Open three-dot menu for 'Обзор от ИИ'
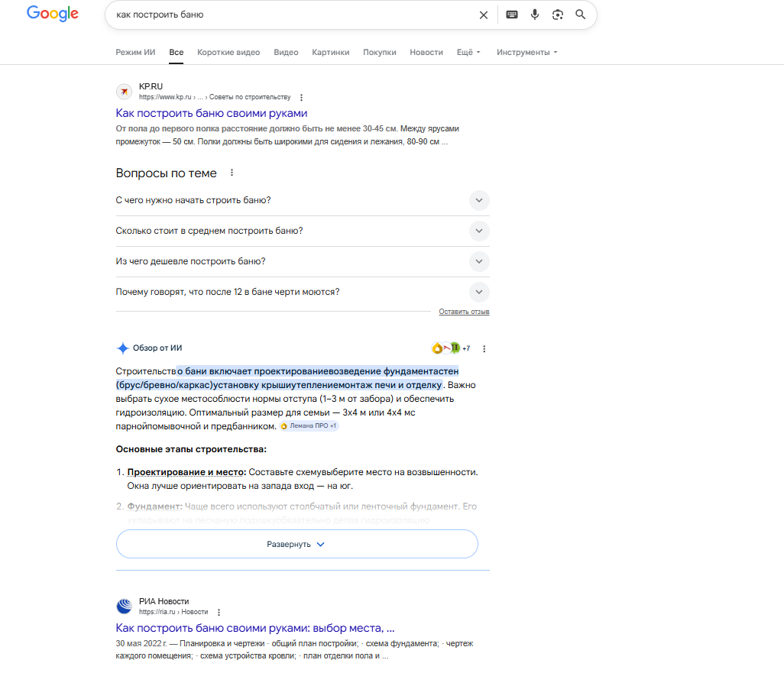This screenshot has height=673, width=784. click(x=484, y=348)
